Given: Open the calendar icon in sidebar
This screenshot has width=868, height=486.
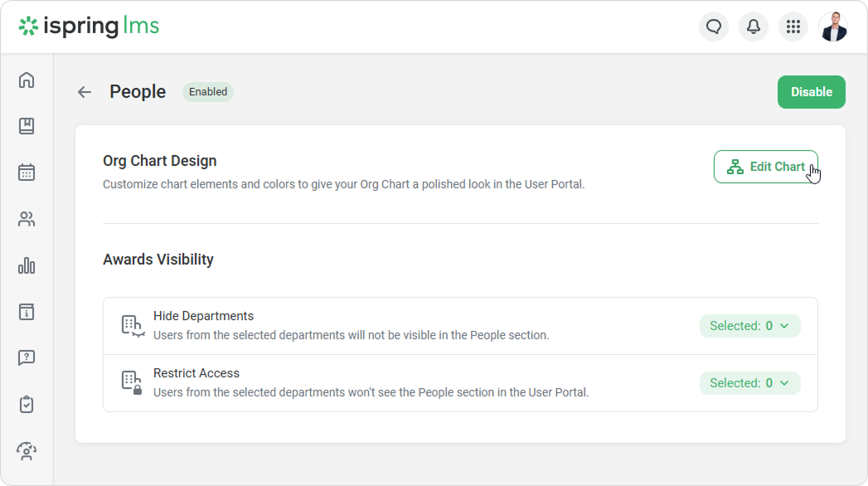Looking at the screenshot, I should coord(27,173).
